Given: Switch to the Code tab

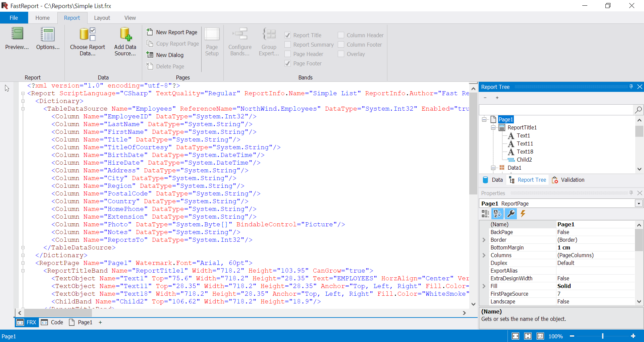Looking at the screenshot, I should pyautogui.click(x=52, y=322).
